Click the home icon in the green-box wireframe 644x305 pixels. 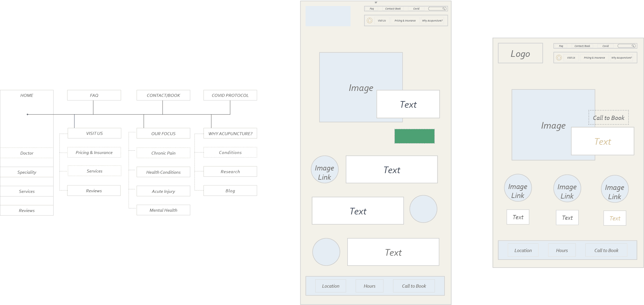[x=370, y=20]
